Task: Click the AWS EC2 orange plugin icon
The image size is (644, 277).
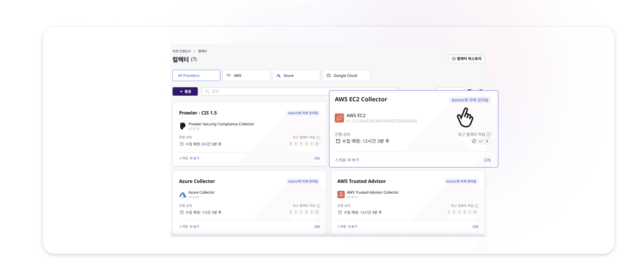Action: click(x=339, y=118)
